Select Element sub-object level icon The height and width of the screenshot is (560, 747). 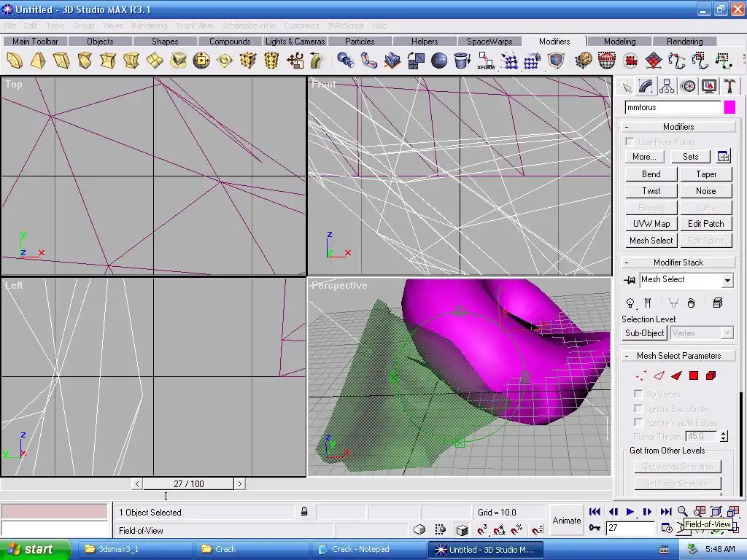pyautogui.click(x=711, y=376)
